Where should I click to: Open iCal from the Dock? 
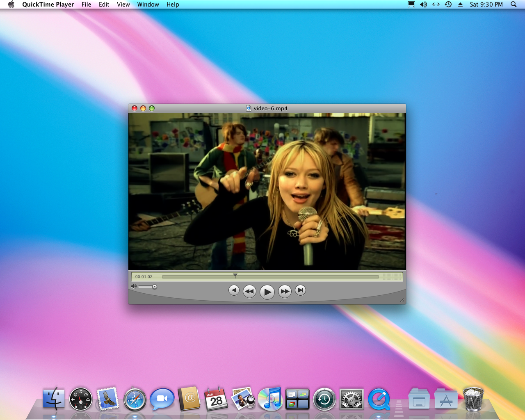[x=216, y=399]
